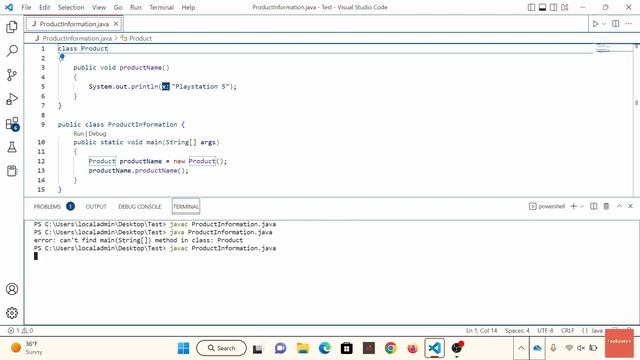Click the lightbulb quick fix icon on line 2
640x360 pixels.
coord(62,58)
